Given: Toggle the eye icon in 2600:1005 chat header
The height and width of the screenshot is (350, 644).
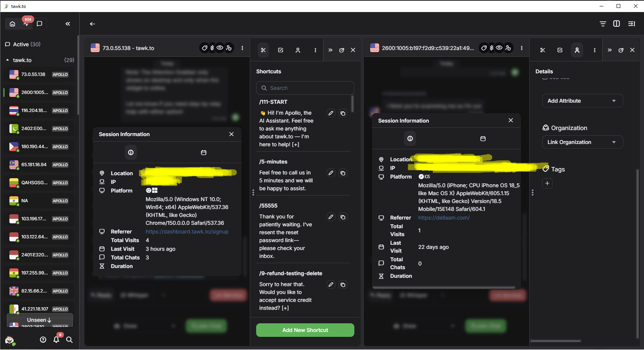Looking at the screenshot, I should pos(499,48).
